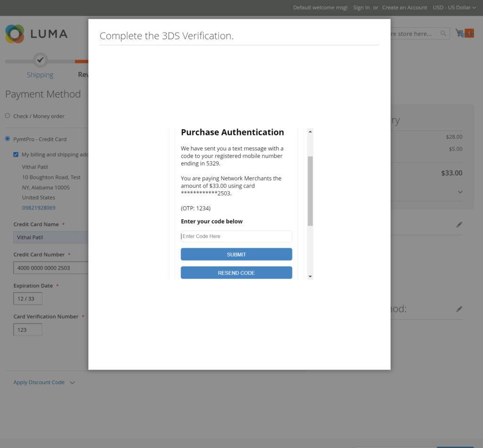
Task: Click the $33.00 order total
Action: tap(451, 173)
